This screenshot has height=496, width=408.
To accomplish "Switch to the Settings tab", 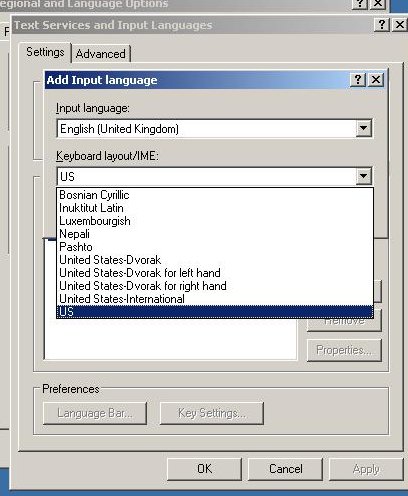I will (x=45, y=52).
